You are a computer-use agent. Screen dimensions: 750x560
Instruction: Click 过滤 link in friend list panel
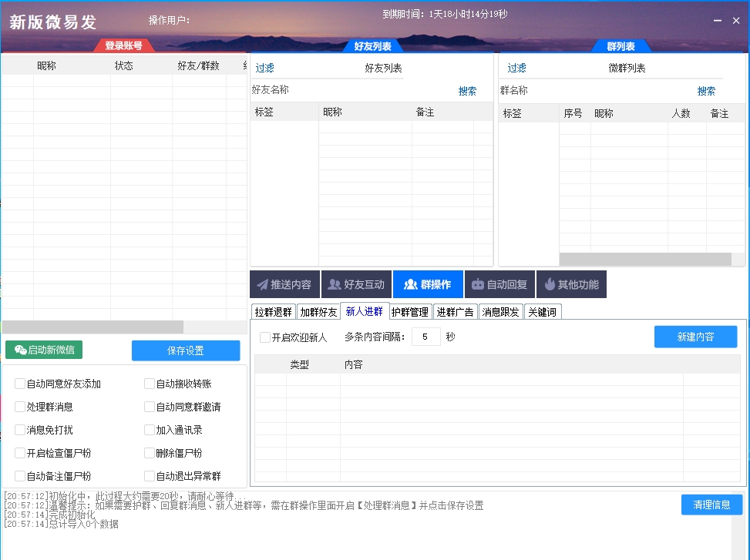(x=265, y=68)
